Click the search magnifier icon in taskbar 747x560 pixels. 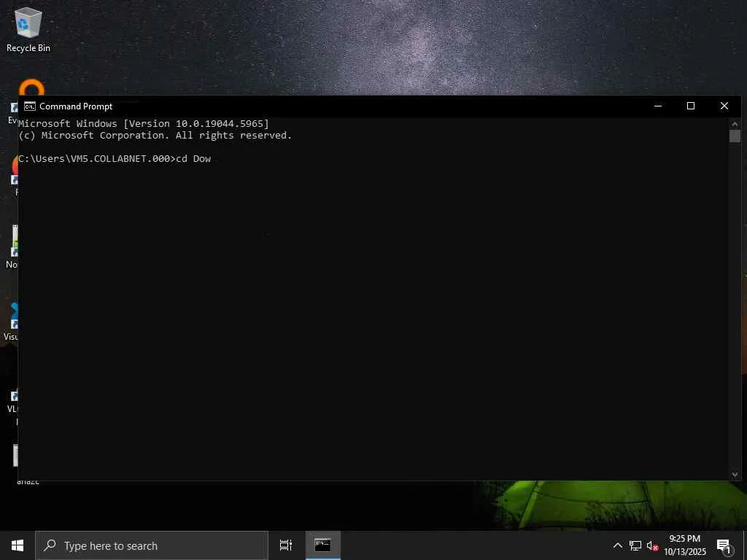point(50,545)
